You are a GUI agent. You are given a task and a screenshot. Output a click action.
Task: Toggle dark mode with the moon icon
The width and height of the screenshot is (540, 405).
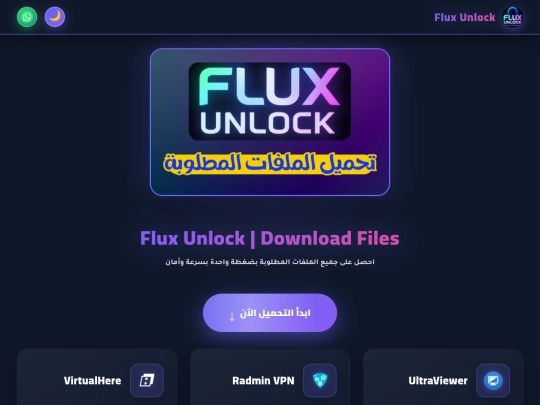(55, 17)
